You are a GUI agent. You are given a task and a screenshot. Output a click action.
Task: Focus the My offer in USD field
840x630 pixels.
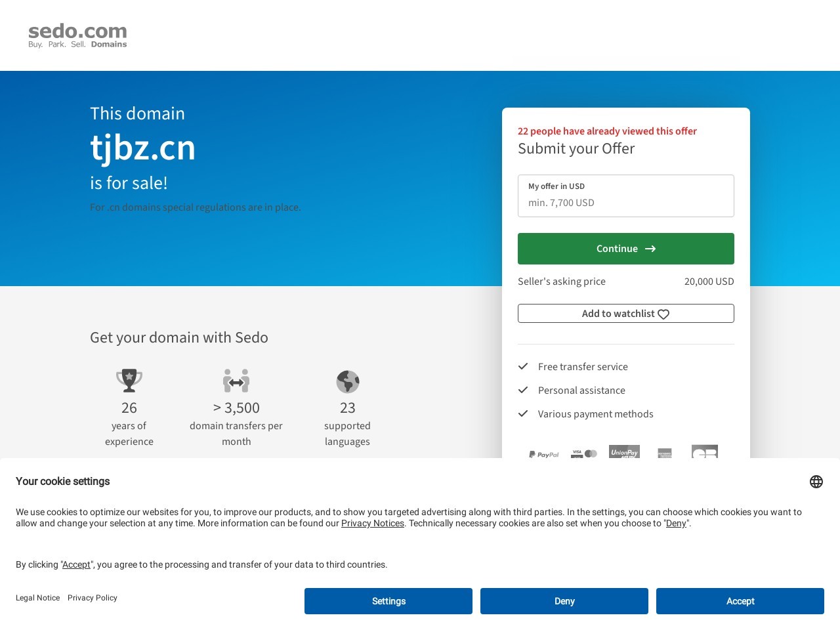(x=626, y=202)
